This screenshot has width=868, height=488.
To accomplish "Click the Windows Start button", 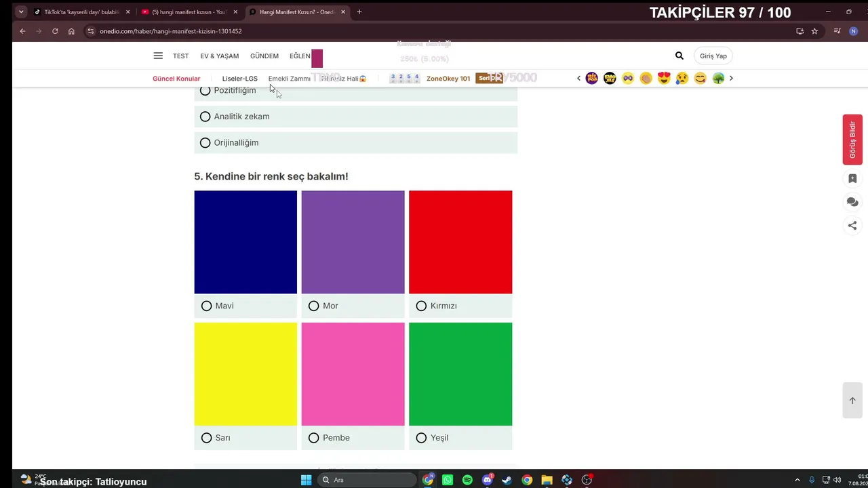I will [306, 480].
